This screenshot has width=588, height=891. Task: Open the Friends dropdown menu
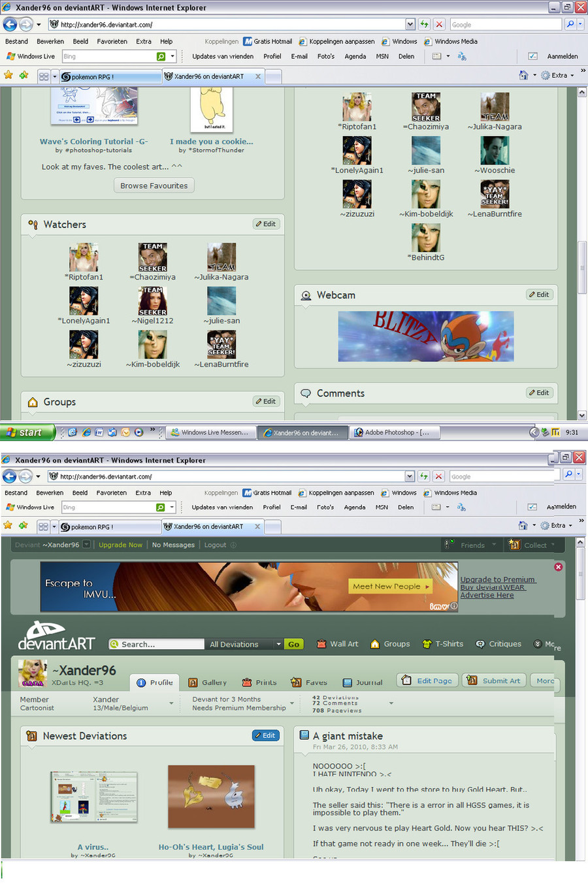(472, 545)
